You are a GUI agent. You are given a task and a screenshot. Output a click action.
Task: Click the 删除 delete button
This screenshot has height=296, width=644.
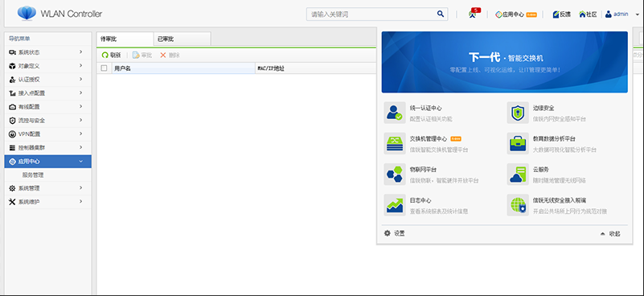(170, 55)
